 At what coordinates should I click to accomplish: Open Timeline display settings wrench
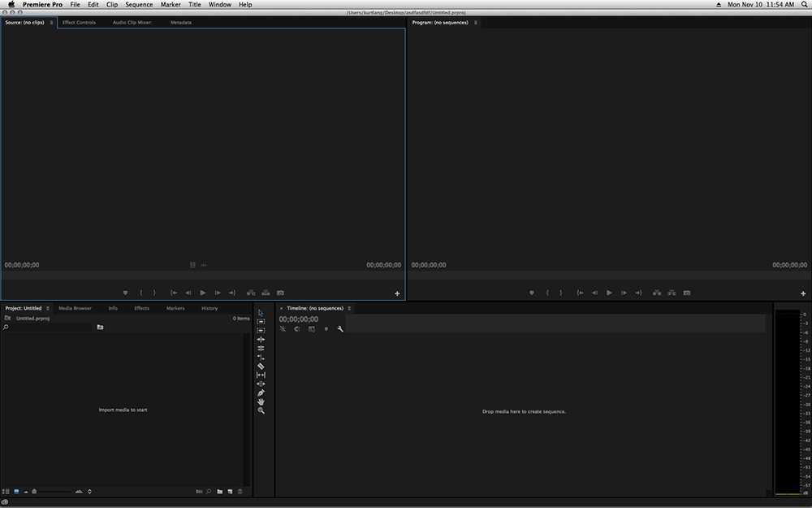click(340, 329)
